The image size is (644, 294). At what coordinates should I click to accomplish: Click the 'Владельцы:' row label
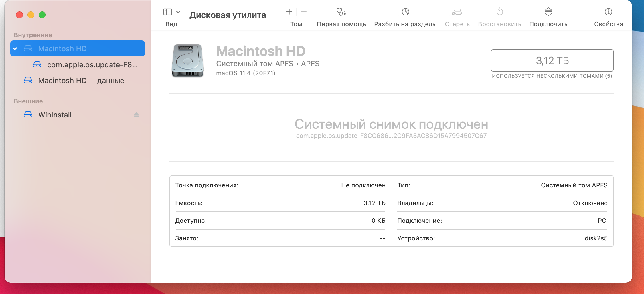coord(415,203)
